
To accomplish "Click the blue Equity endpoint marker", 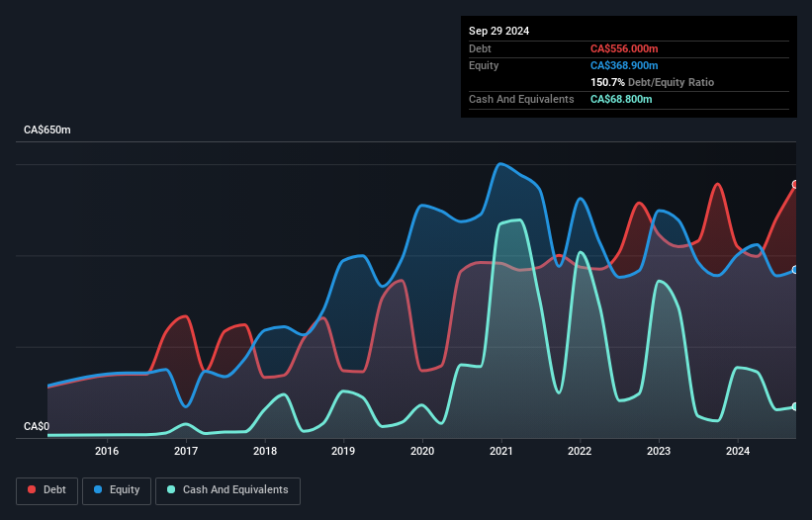I will pos(795,270).
